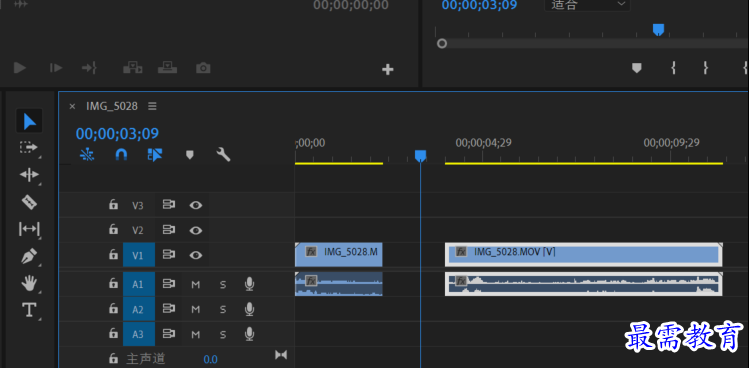Click the timeline playhead timecode 00;00;03;09
This screenshot has width=749, height=368.
click(x=118, y=133)
